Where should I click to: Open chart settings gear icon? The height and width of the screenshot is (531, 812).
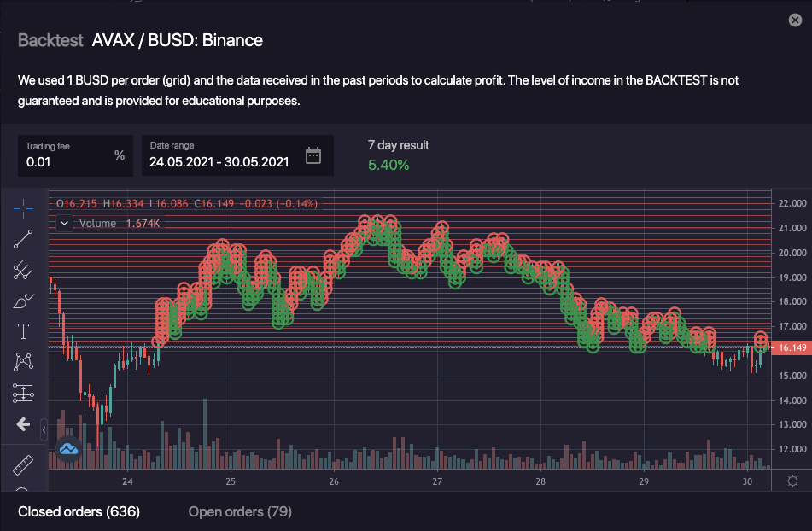tap(792, 481)
